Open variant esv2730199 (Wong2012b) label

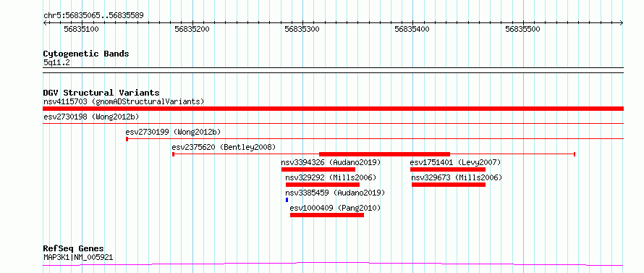(x=174, y=132)
